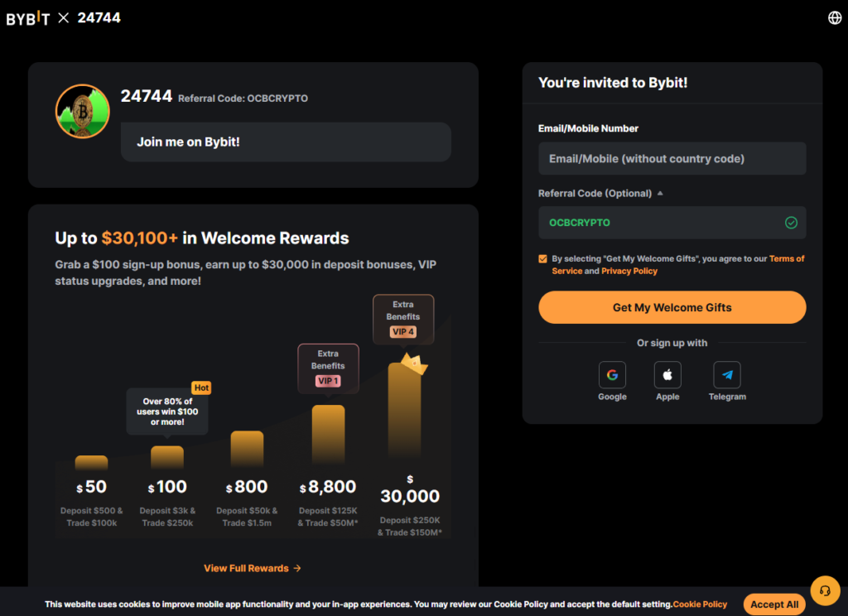848x616 pixels.
Task: Open the Cookie Policy link
Action: [700, 604]
